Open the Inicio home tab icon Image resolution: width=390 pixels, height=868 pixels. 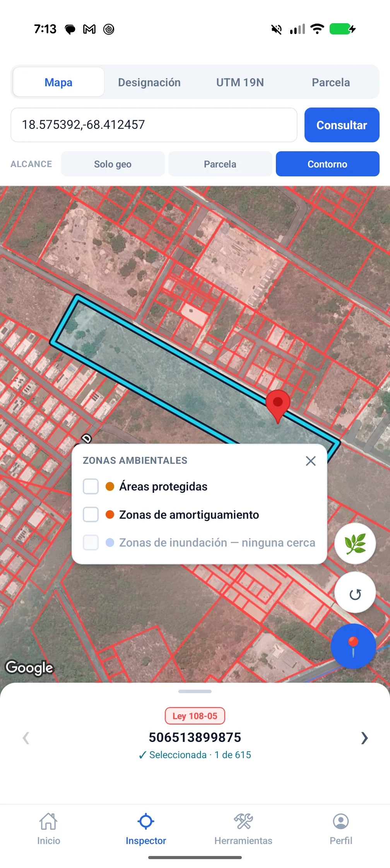coord(49,821)
